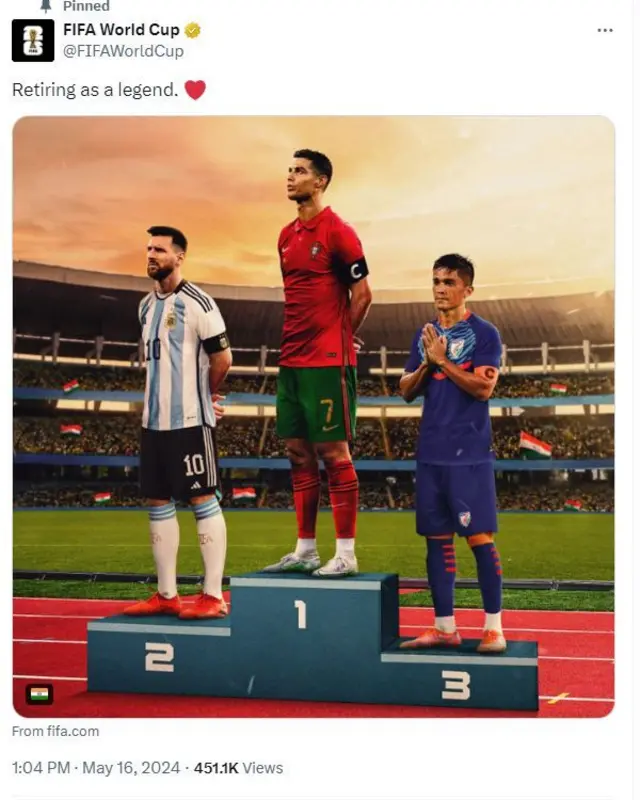Click the 1:04 PM May 16, 2024 timestamp
This screenshot has height=800, width=640.
pos(96,768)
